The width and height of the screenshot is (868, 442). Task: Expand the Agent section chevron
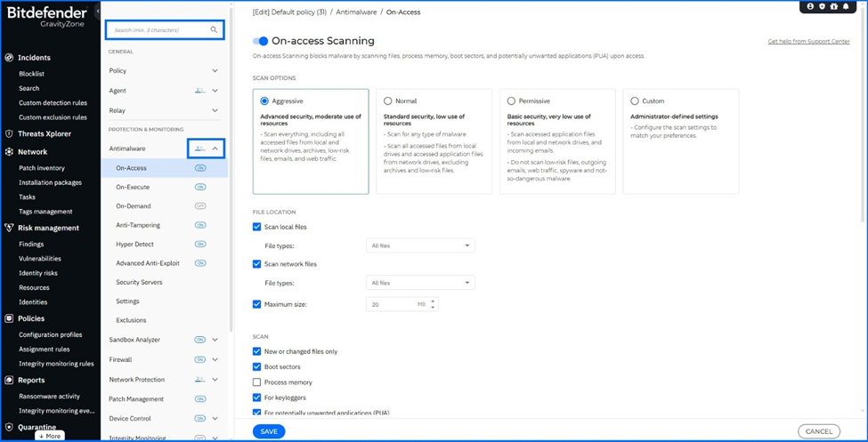(x=215, y=91)
